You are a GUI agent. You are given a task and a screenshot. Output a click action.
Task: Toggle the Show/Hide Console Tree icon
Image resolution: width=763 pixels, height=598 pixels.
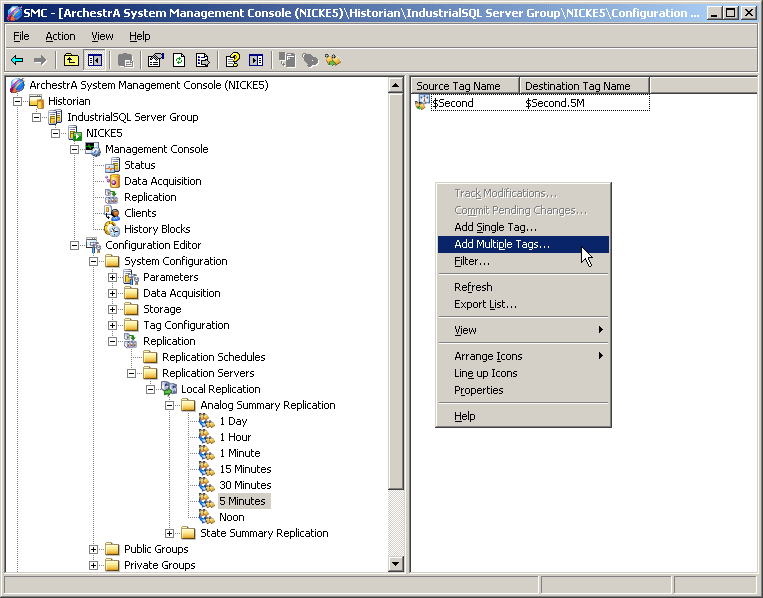point(94,60)
